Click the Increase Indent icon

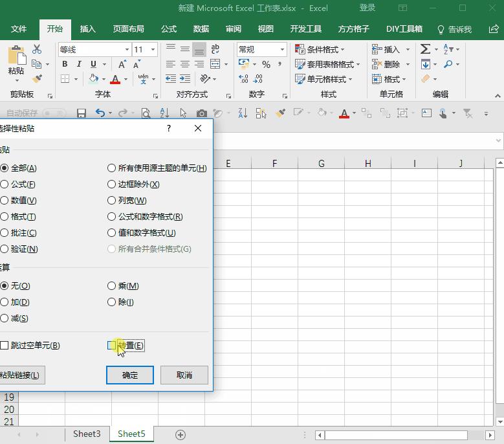pyautogui.click(x=185, y=78)
